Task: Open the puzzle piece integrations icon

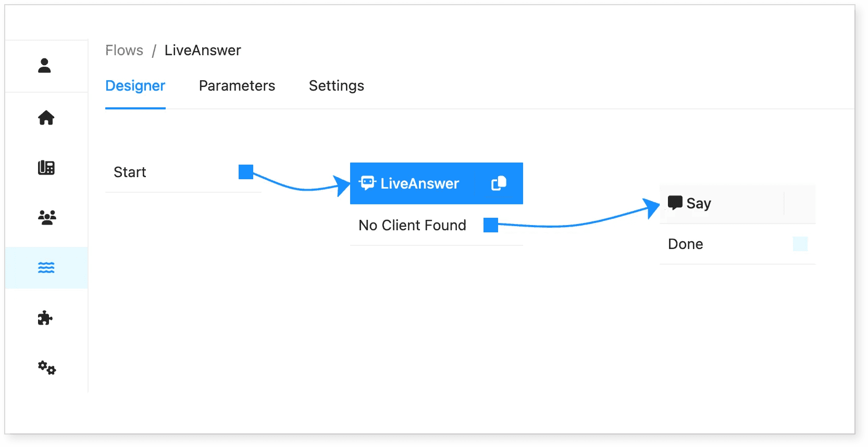Action: (x=45, y=318)
